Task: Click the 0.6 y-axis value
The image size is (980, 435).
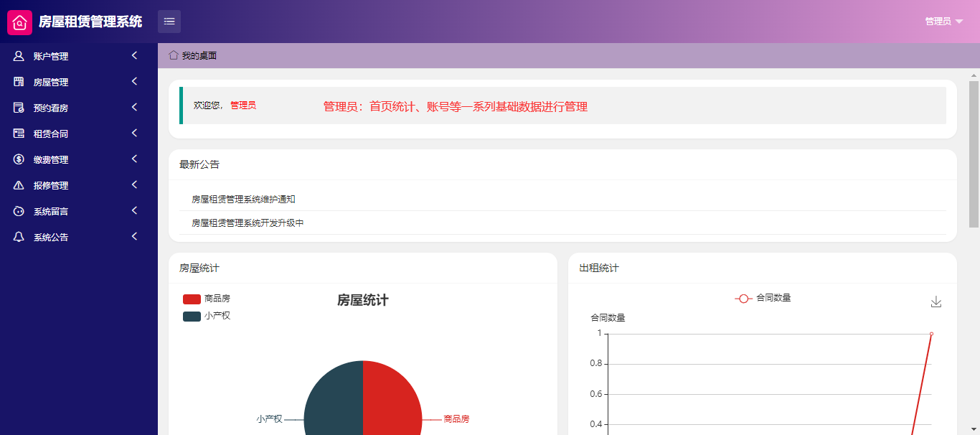Action: pyautogui.click(x=595, y=394)
